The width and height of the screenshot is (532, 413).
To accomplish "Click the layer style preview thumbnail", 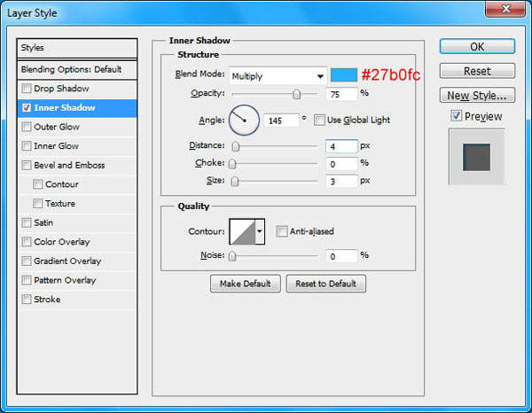I will pyautogui.click(x=476, y=157).
